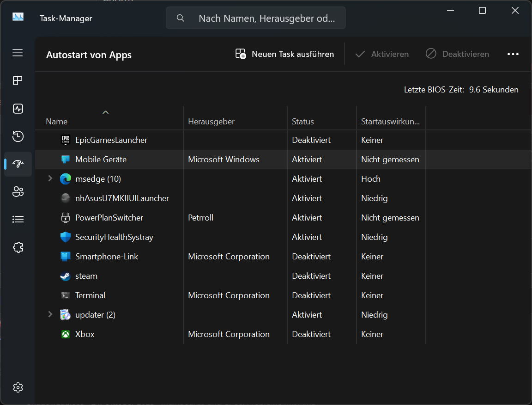Open the three-dot more options menu
The width and height of the screenshot is (532, 405).
coord(513,54)
